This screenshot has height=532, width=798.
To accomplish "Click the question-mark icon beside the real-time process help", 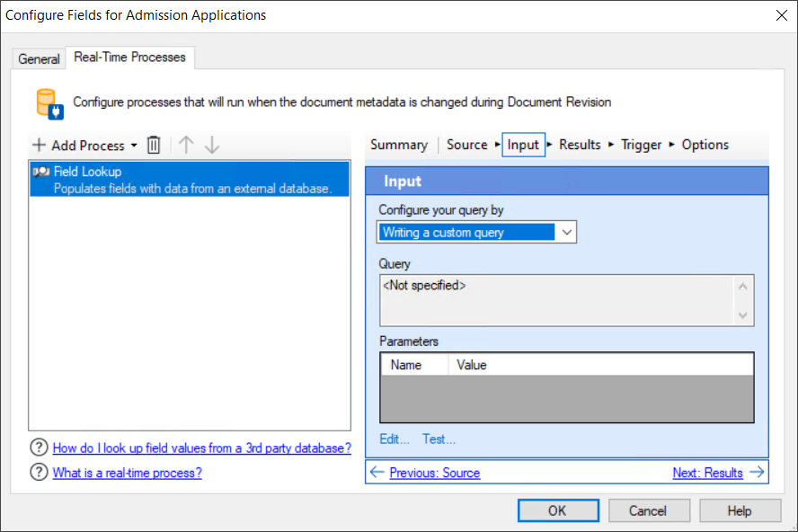I will pyautogui.click(x=39, y=474).
